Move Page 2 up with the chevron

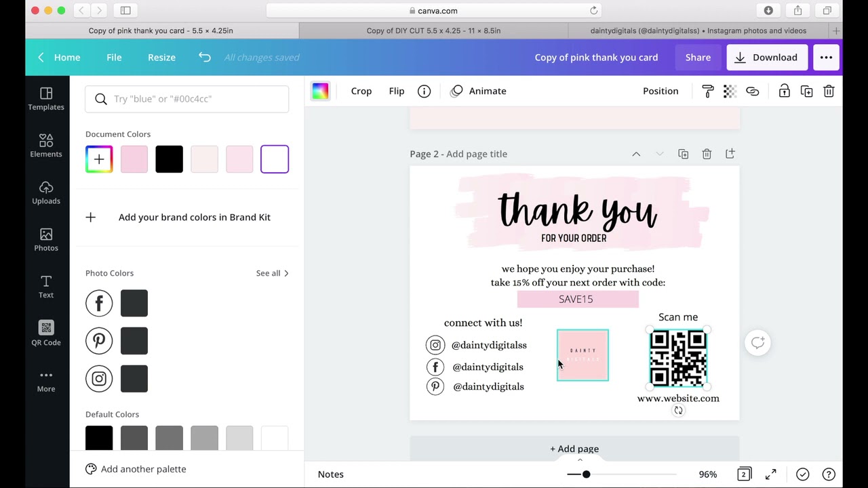636,154
